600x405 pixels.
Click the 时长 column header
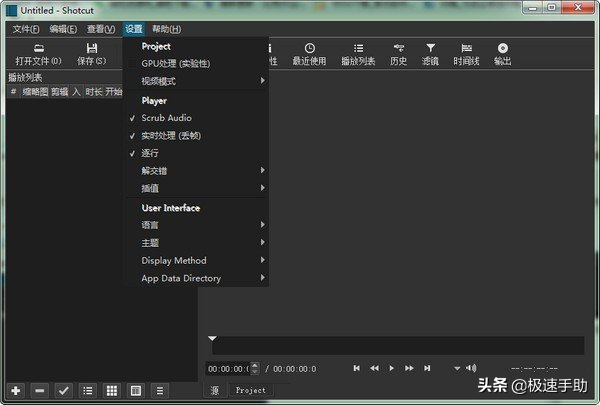point(94,92)
